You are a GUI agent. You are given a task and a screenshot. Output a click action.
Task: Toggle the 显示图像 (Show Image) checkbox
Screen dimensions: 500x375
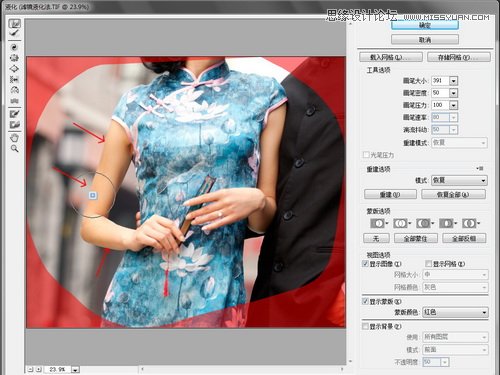tap(365, 264)
